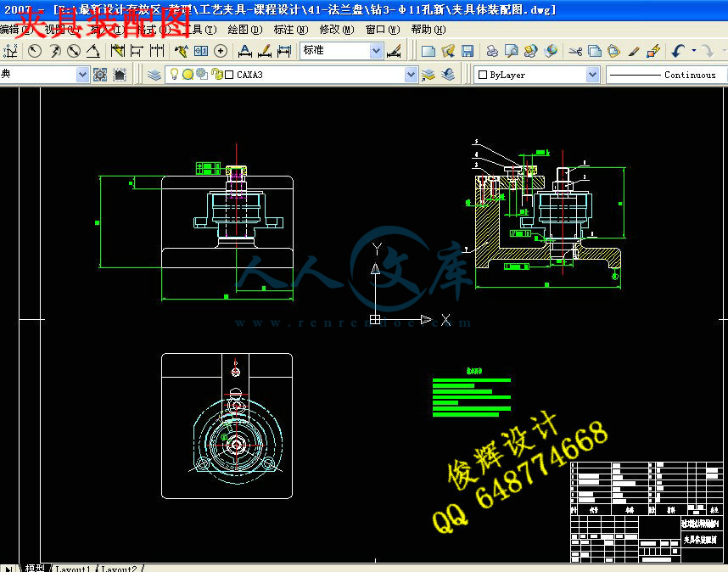Switch to the Layout2 tab
Screen dimensions: 728x572
(119, 569)
